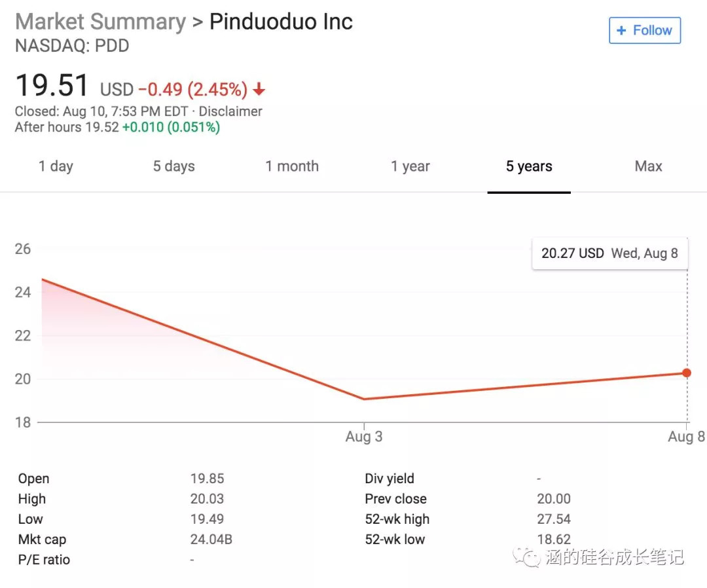Show the 1 month chart range
Screen dimensions: 707x588
tap(292, 166)
